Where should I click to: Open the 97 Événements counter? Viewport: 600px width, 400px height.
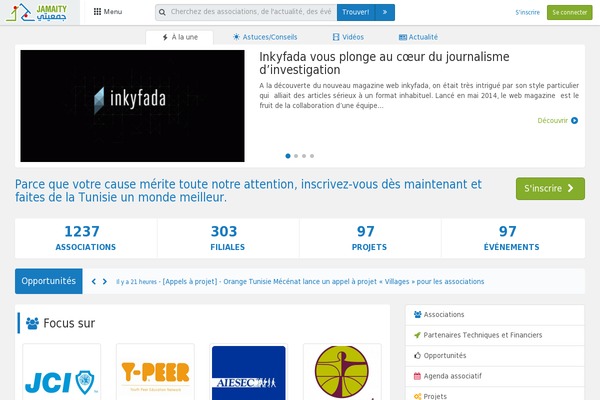click(512, 238)
